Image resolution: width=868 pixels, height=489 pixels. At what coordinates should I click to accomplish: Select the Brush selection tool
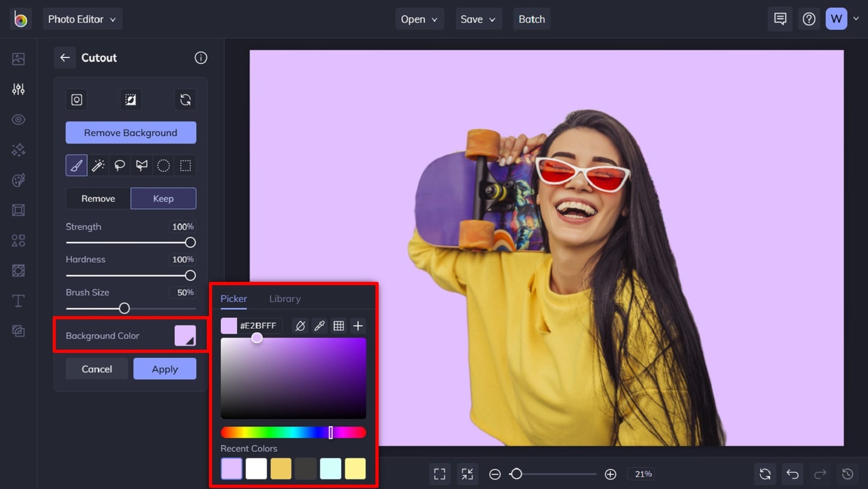(76, 165)
